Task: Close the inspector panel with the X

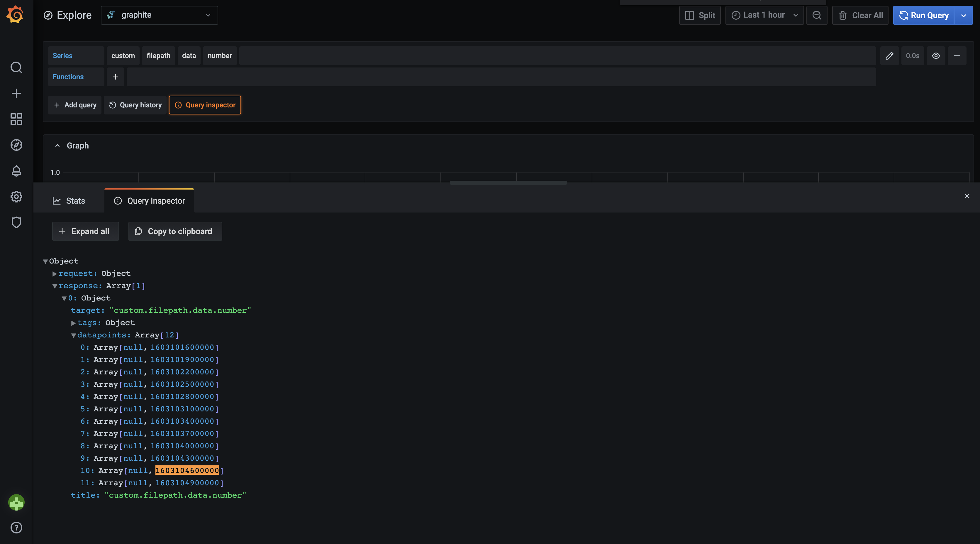Action: point(967,196)
